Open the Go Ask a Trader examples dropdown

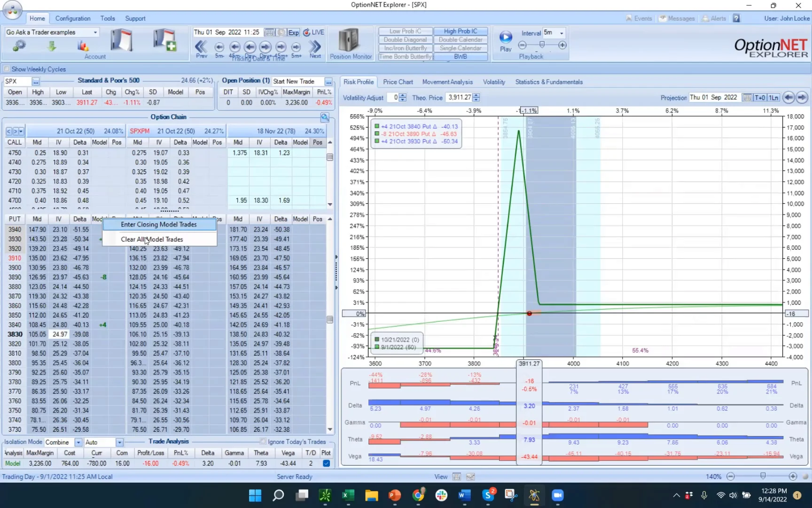95,32
